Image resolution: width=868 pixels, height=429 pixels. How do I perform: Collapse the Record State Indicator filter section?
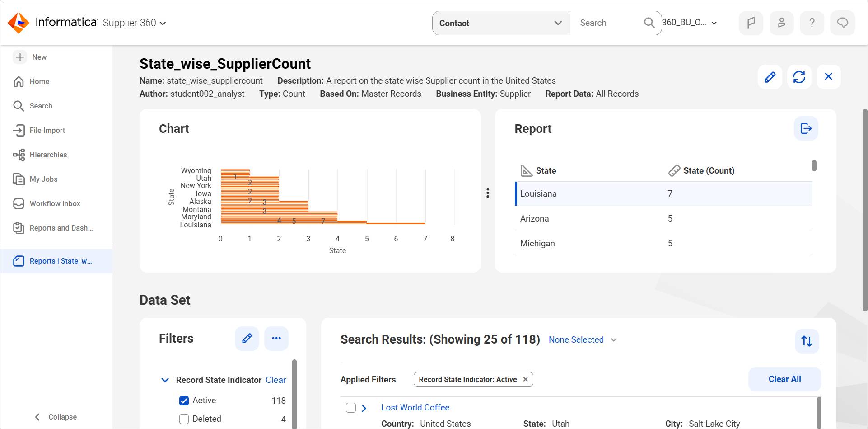pyautogui.click(x=165, y=380)
